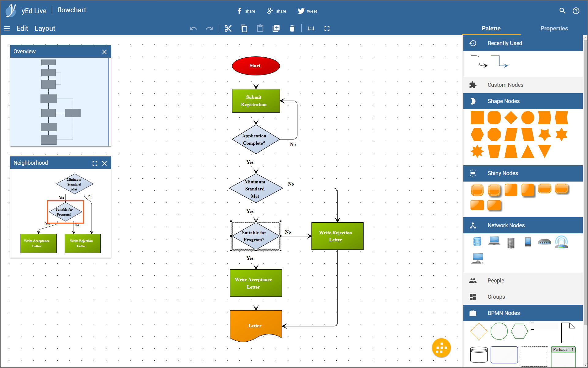The height and width of the screenshot is (368, 588).
Task: Toggle the Neighborhood panel close button
Action: 105,163
